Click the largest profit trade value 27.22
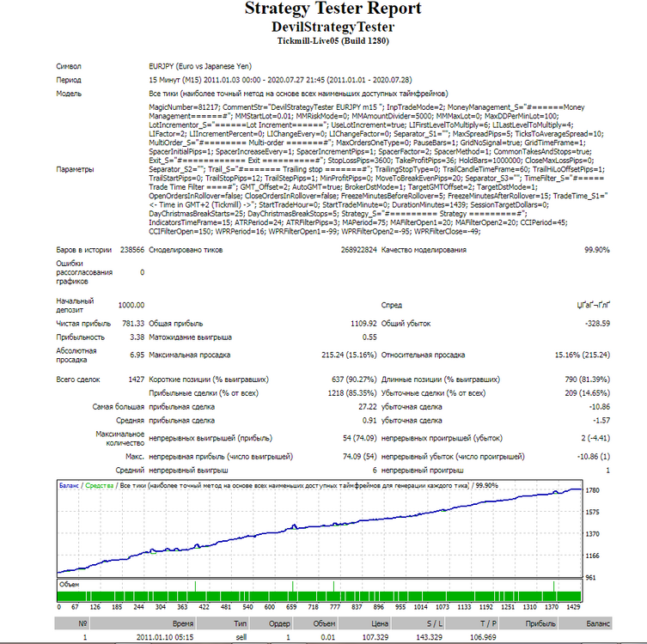This screenshot has height=644, width=647. [x=368, y=407]
